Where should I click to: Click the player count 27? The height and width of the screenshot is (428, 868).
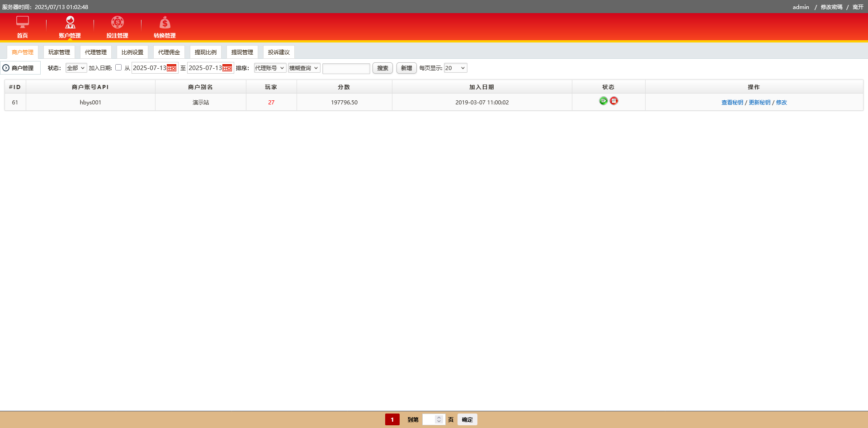(271, 103)
